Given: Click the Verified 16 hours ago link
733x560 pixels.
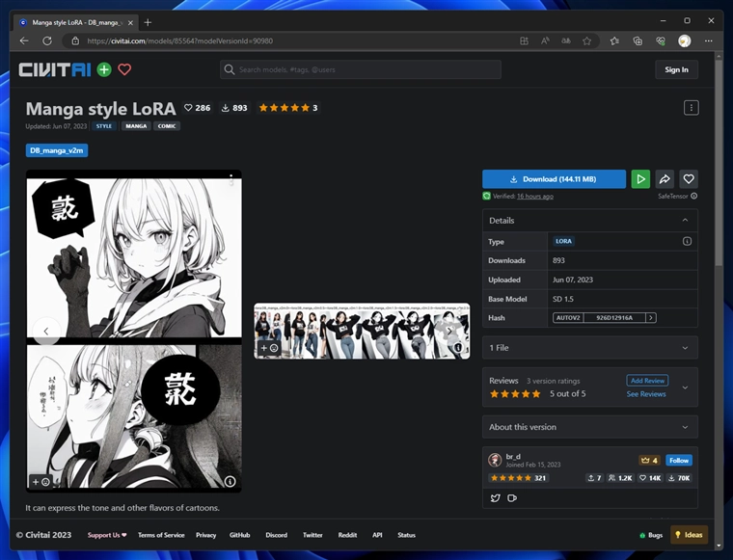Looking at the screenshot, I should coord(534,197).
